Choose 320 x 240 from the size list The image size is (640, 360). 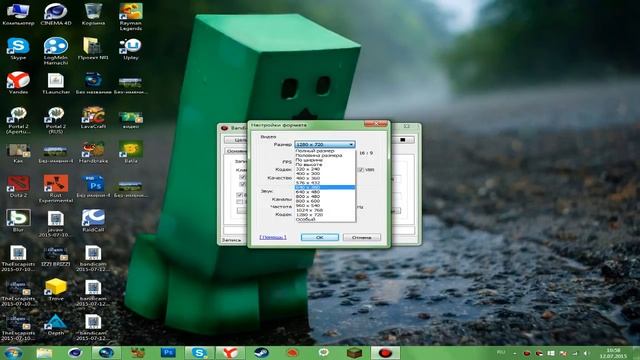(325, 169)
